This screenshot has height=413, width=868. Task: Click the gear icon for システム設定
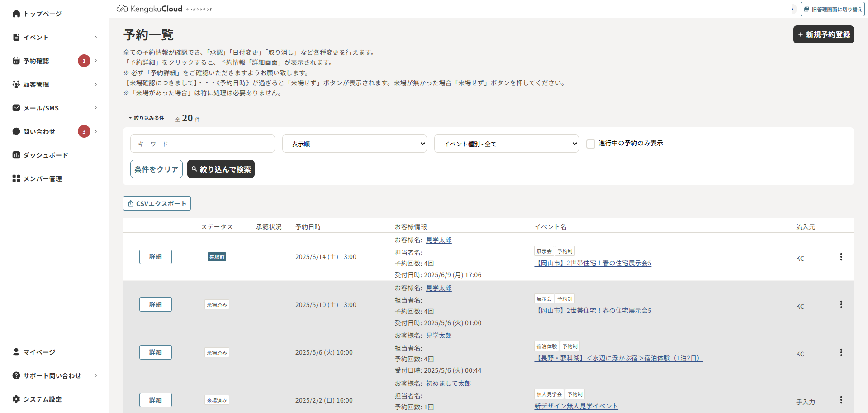coord(16,399)
